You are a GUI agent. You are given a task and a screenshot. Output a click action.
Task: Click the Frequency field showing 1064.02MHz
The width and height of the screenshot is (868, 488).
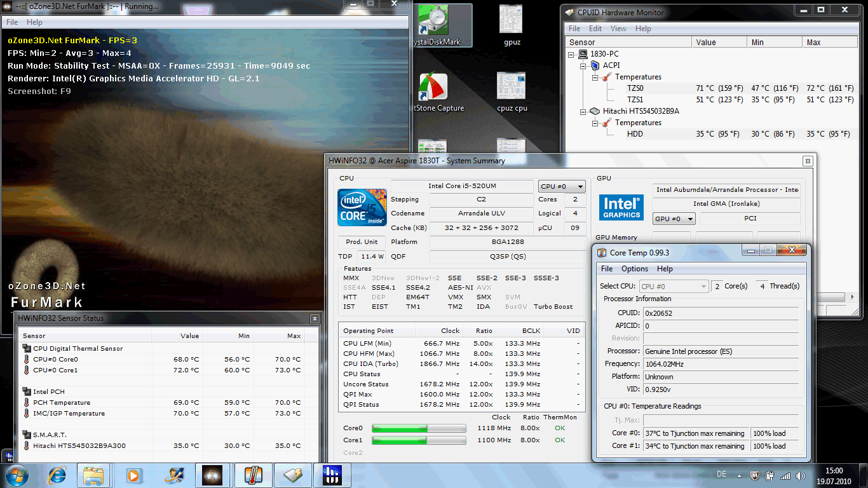[721, 364]
